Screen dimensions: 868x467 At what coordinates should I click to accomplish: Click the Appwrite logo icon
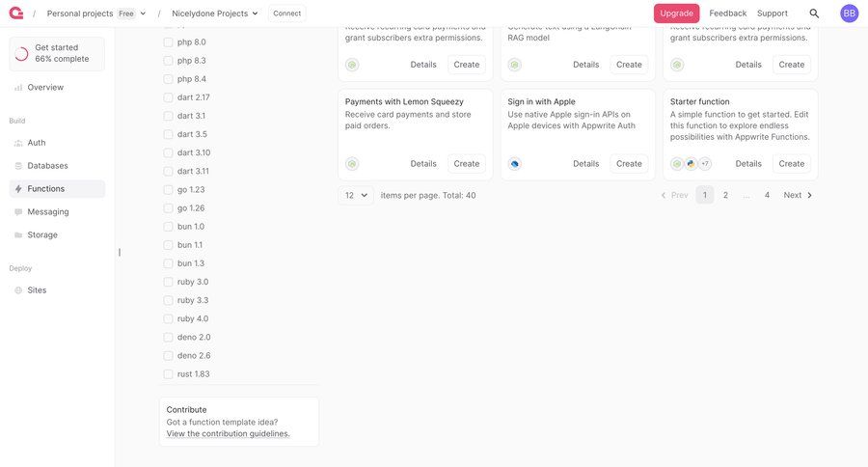click(x=16, y=13)
